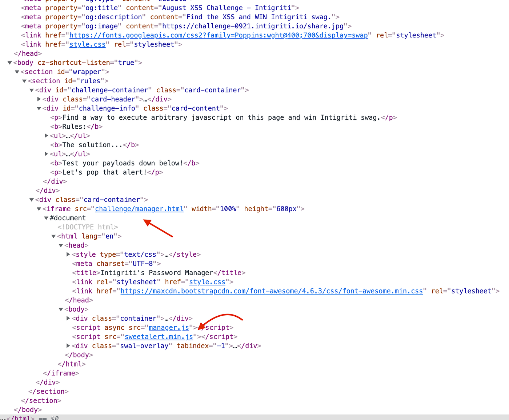509x420 pixels.
Task: Select the closing iframe tag
Action: coord(61,373)
